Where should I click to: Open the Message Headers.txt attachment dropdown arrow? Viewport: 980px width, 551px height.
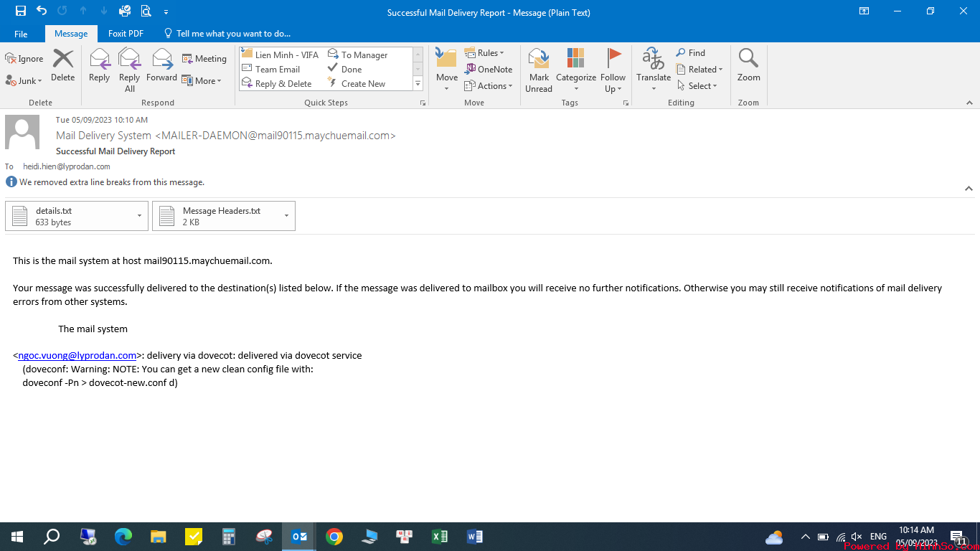tap(286, 216)
